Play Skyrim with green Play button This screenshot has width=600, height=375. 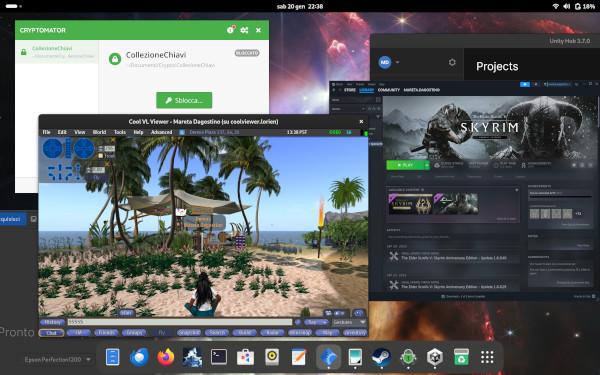405,165
